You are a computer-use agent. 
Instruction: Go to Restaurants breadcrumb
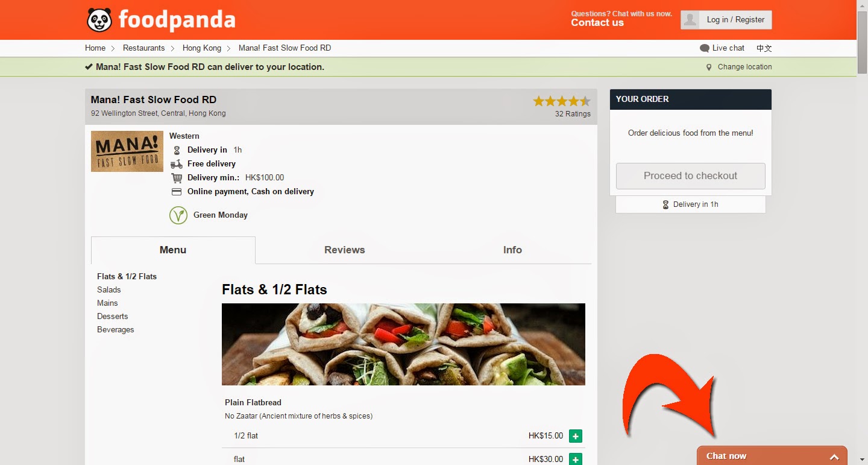click(144, 48)
